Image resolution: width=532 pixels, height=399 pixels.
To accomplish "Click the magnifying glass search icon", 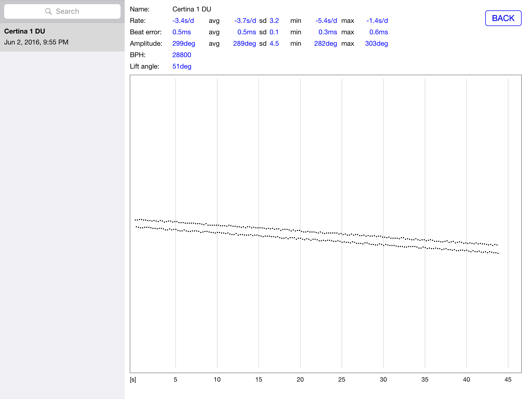I will [48, 11].
